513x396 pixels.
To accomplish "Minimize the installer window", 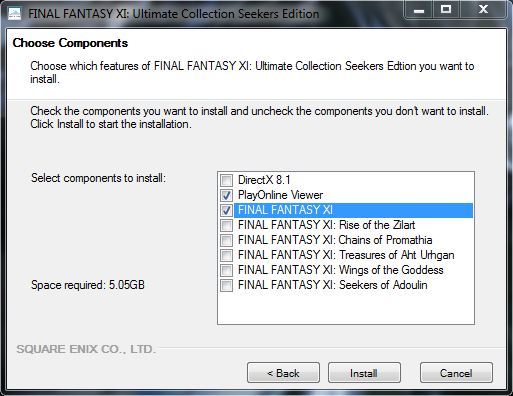I will point(419,10).
